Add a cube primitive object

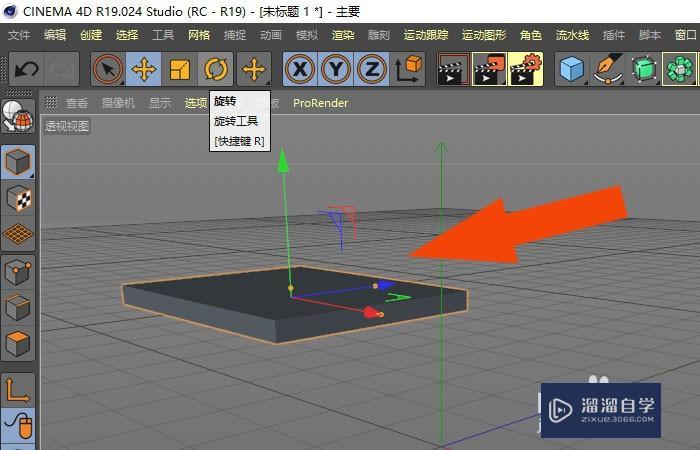point(572,69)
